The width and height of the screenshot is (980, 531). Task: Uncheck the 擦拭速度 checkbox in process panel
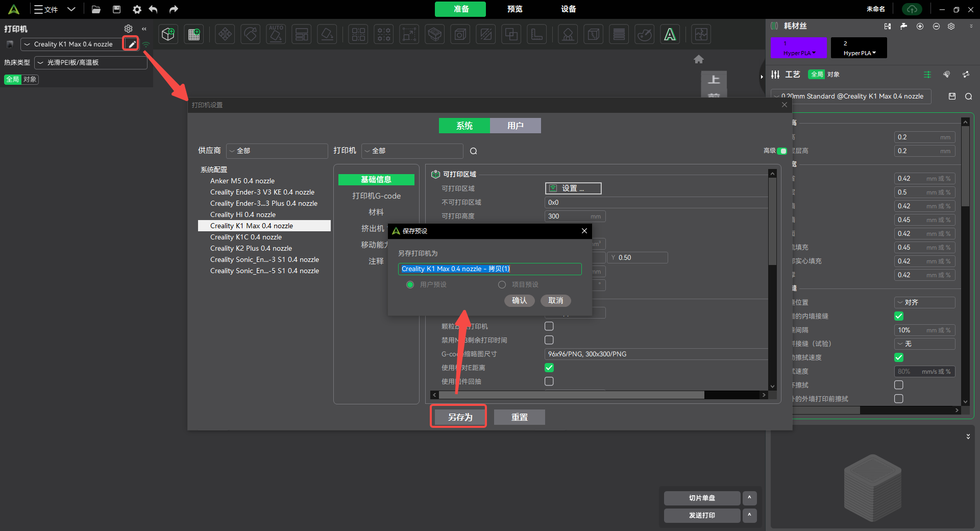click(x=899, y=357)
